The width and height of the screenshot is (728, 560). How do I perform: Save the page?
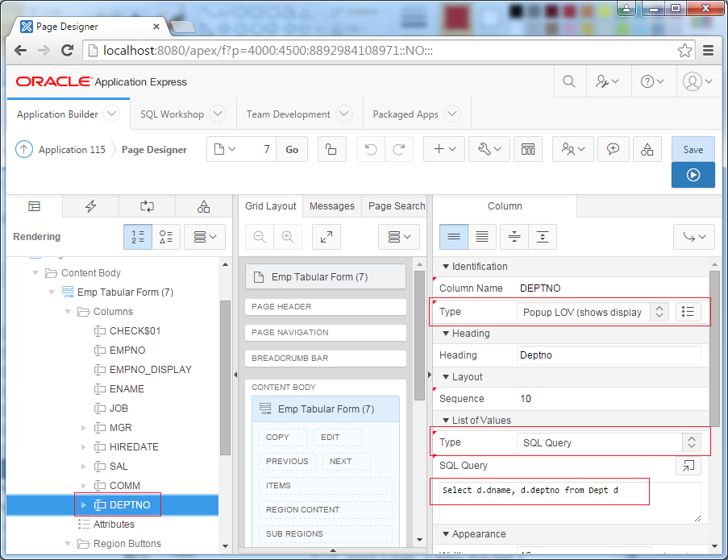tap(693, 149)
